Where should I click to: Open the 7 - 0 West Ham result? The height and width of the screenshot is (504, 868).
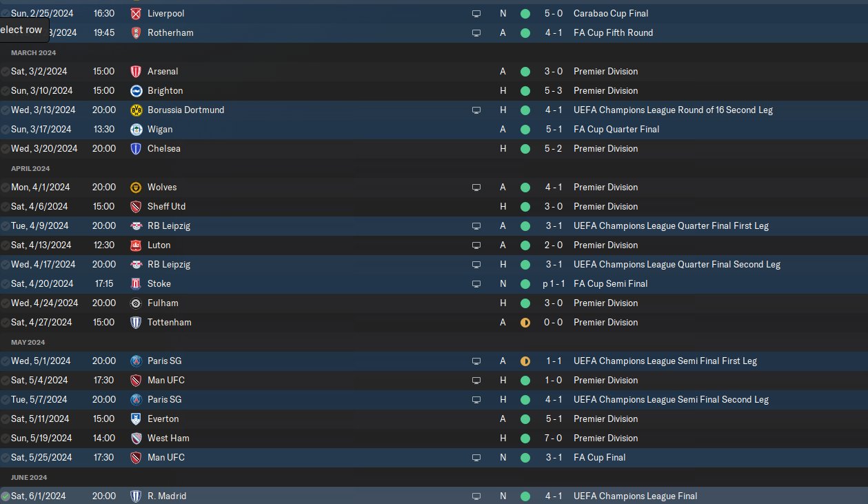pyautogui.click(x=552, y=438)
